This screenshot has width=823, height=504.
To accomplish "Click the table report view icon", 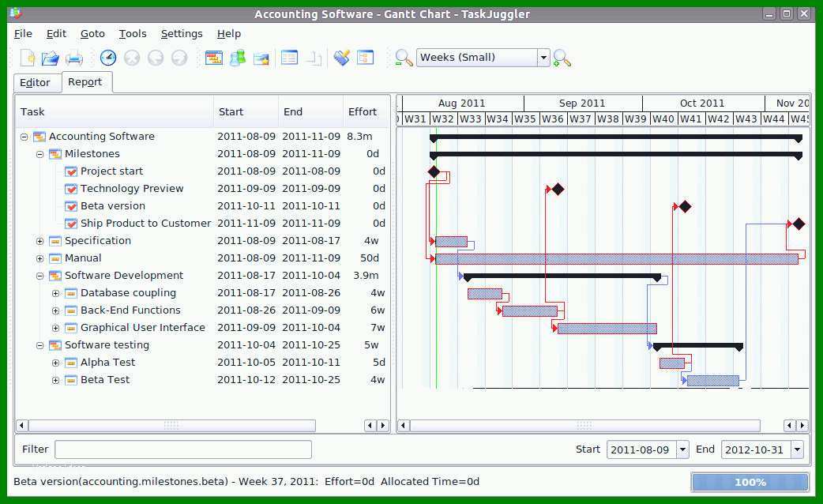I will 289,58.
